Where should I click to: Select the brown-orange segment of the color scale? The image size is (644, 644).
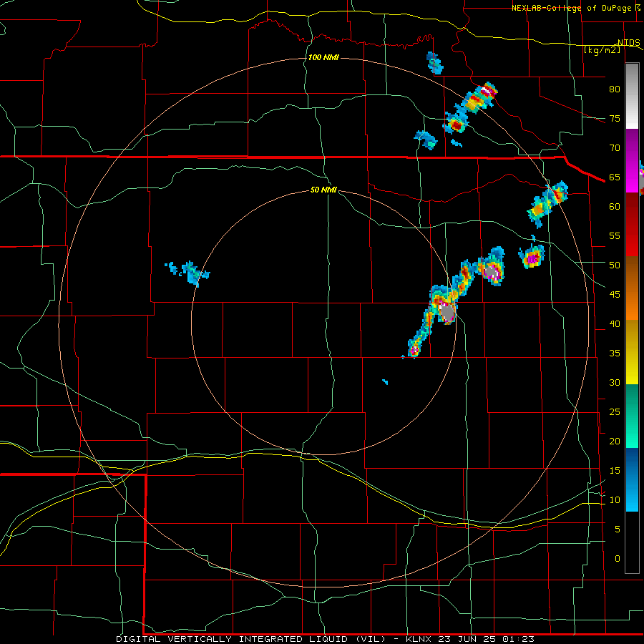(x=632, y=288)
